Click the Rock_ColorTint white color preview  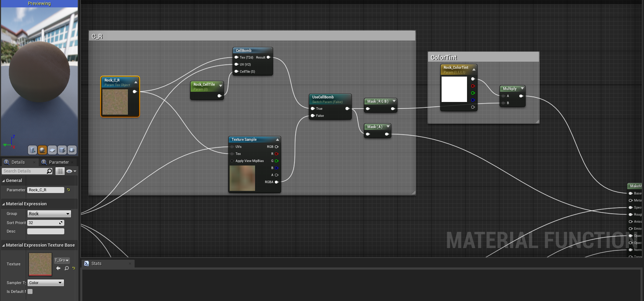(x=454, y=89)
